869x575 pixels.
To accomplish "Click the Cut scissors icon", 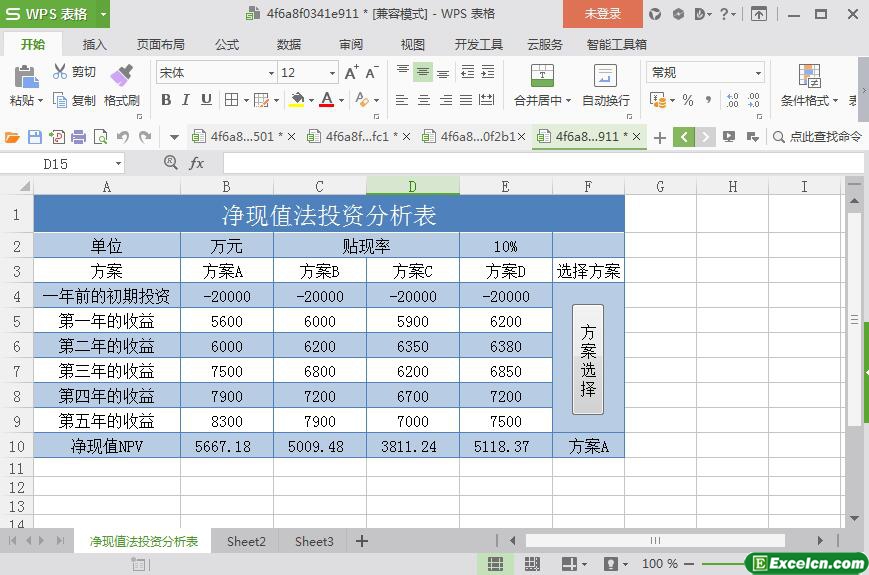I will [x=60, y=72].
